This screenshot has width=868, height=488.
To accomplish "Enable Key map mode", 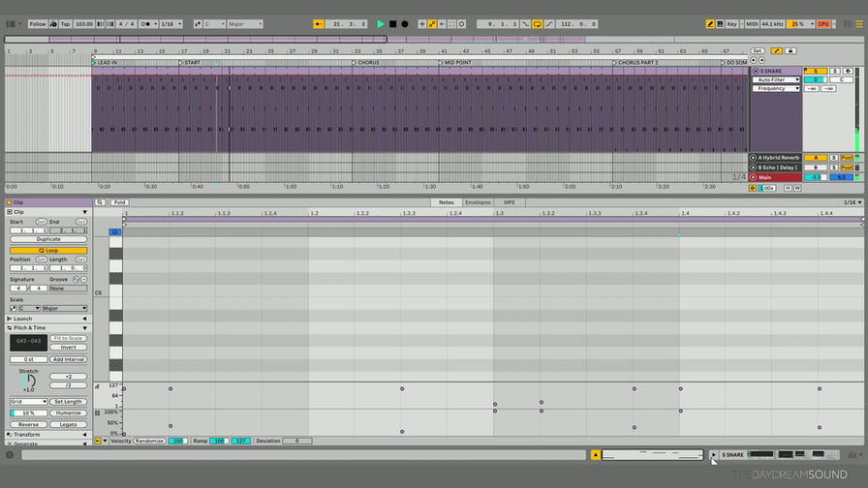I will click(731, 24).
